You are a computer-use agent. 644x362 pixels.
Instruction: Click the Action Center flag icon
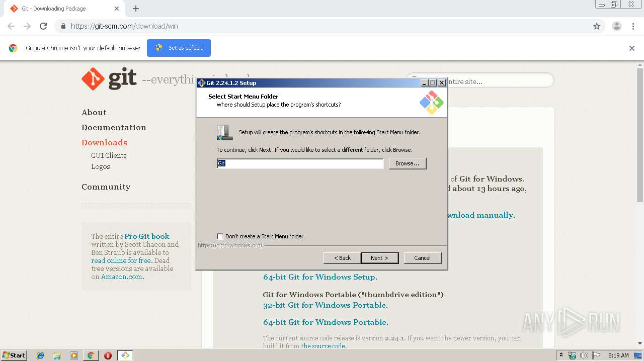click(596, 355)
